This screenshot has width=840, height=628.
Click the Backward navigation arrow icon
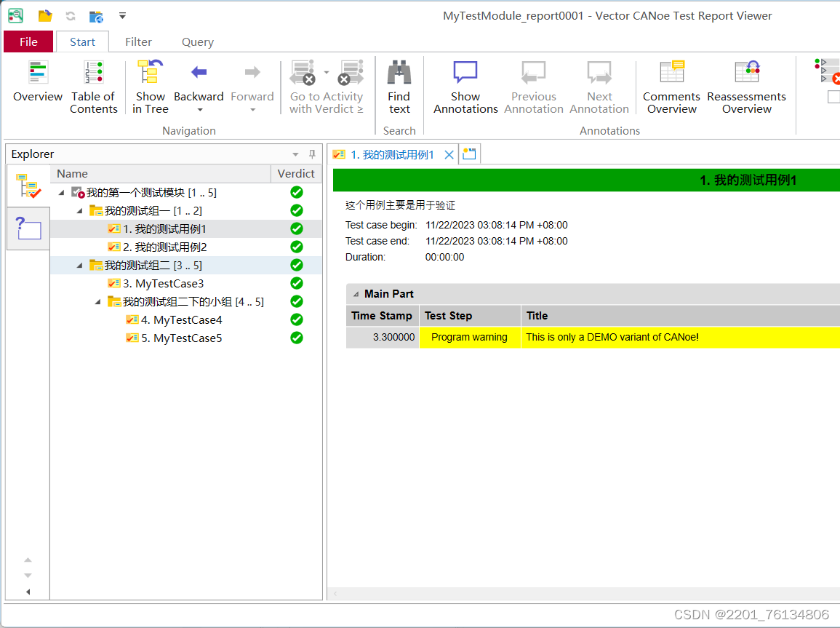[x=199, y=73]
